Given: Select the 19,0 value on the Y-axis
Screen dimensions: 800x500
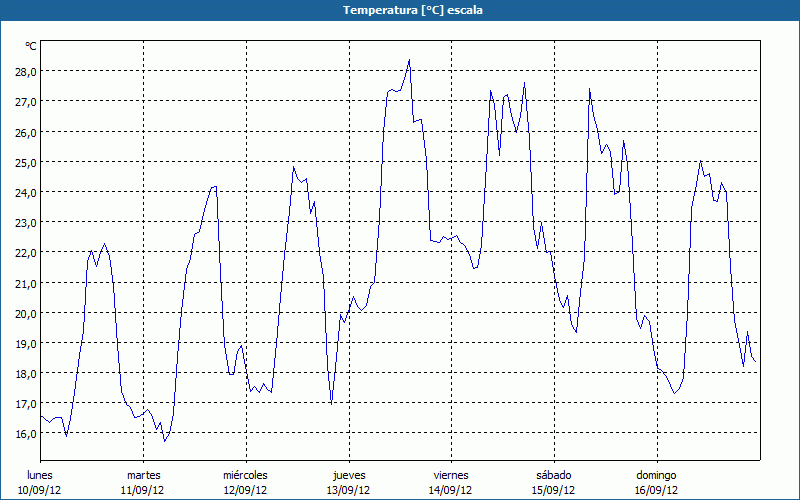Looking at the screenshot, I should point(25,343).
